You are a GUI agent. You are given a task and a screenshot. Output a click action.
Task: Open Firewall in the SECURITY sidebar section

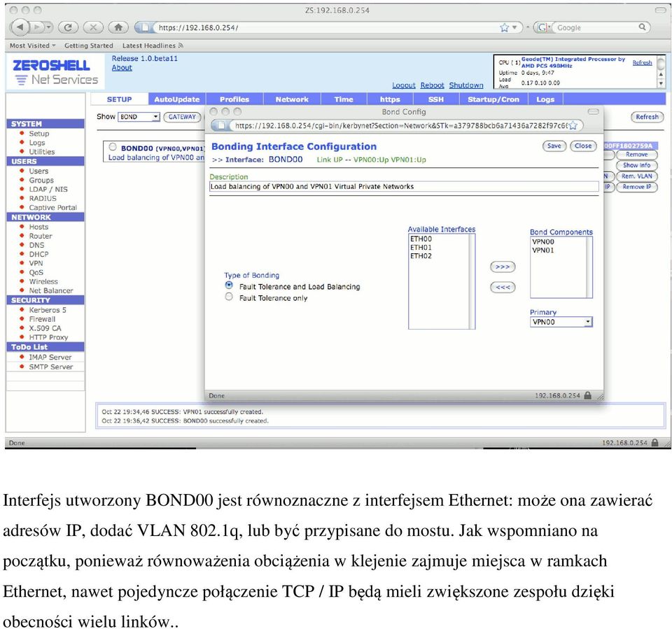[x=42, y=319]
